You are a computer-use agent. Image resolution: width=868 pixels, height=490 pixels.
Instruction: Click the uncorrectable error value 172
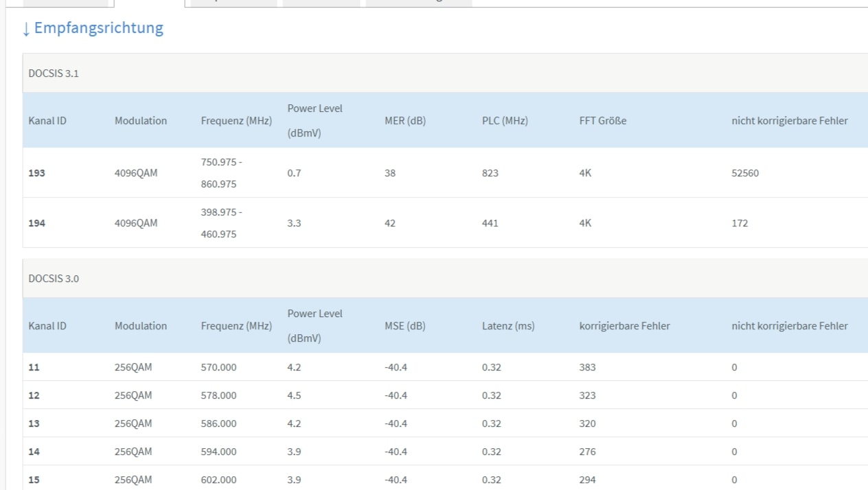[x=740, y=223]
